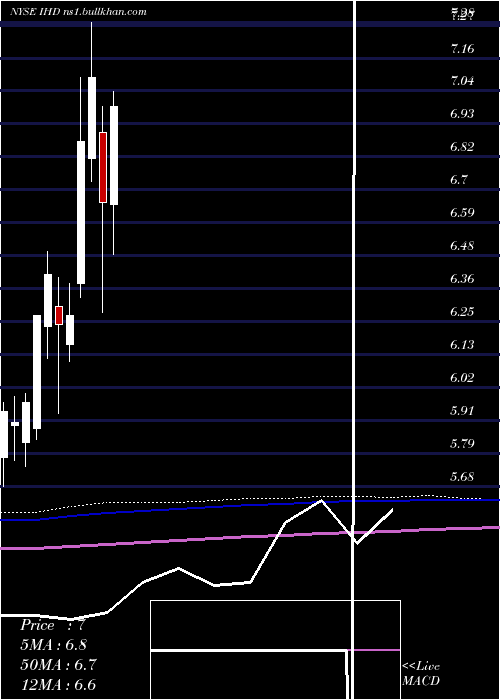This screenshot has width=500, height=700.
Task: Click the 6.48 price axis label
Action: tap(462, 246)
